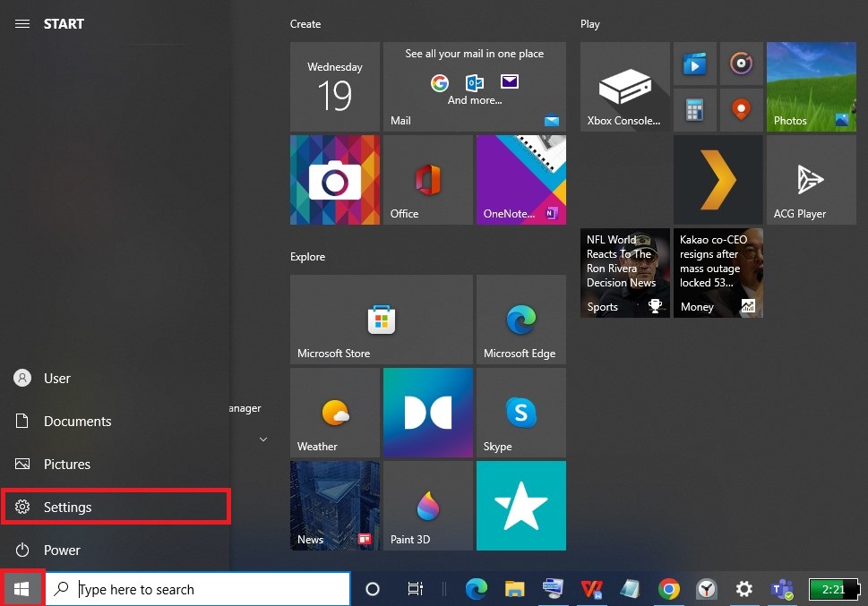Open the Settings gear on the taskbar
Image resolution: width=868 pixels, height=606 pixels.
[x=744, y=589]
